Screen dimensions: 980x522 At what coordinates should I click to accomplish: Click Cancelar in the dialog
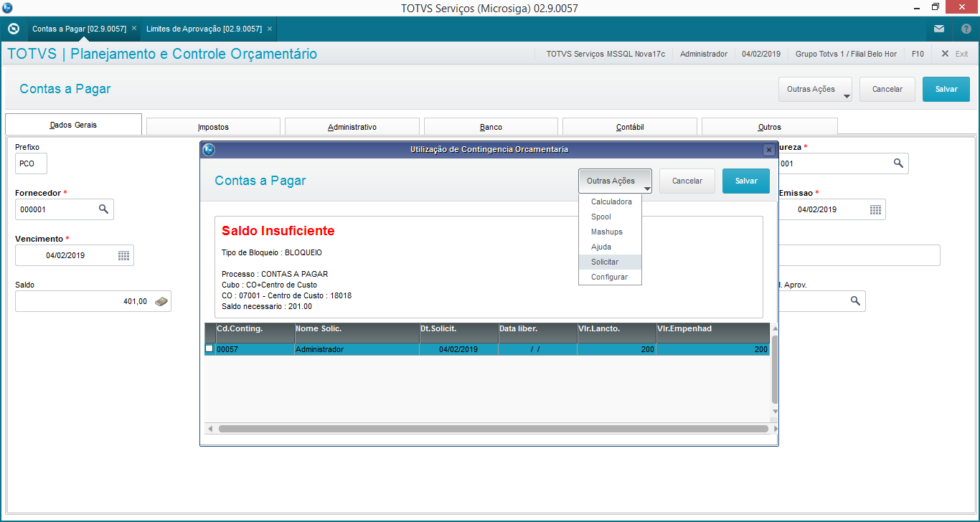pyautogui.click(x=687, y=181)
